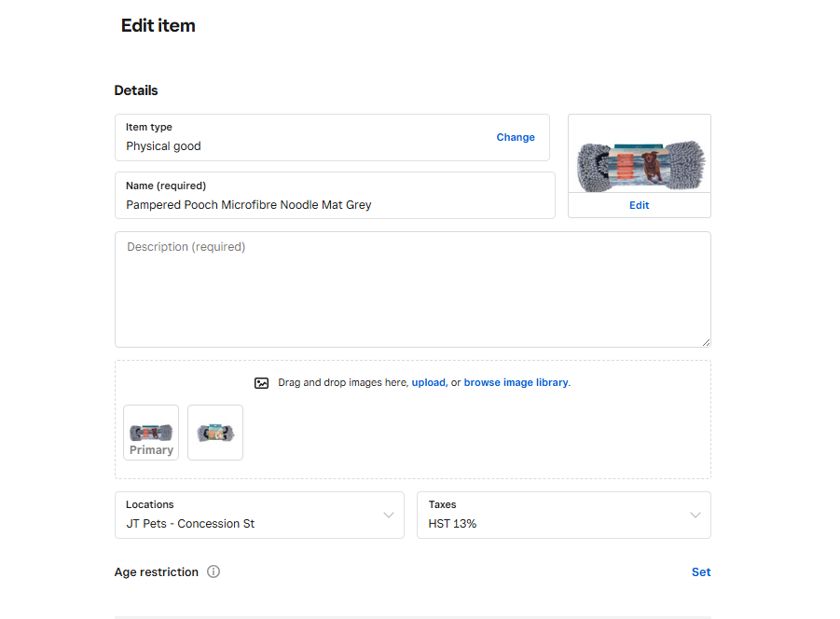This screenshot has height=619, width=840.
Task: Click the Description box resize handle
Action: pos(706,342)
